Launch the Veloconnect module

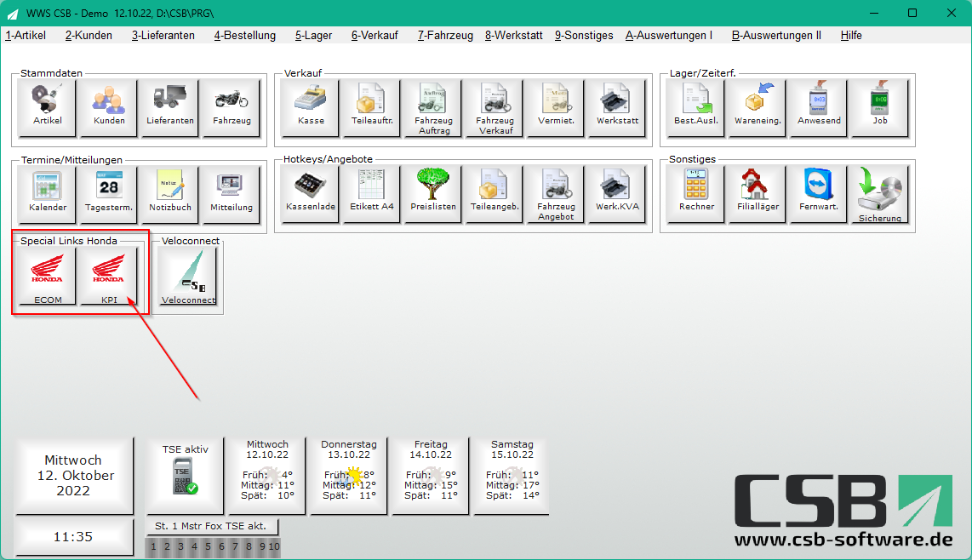pyautogui.click(x=189, y=277)
